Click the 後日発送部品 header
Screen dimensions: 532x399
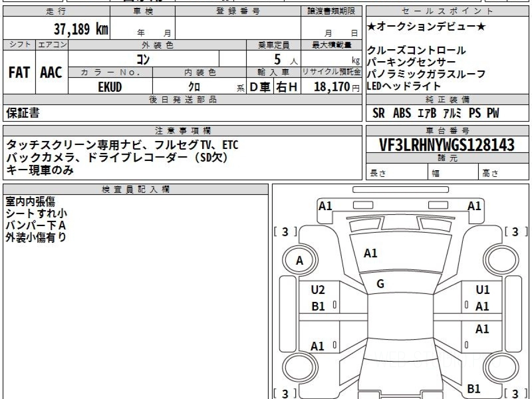click(x=183, y=99)
